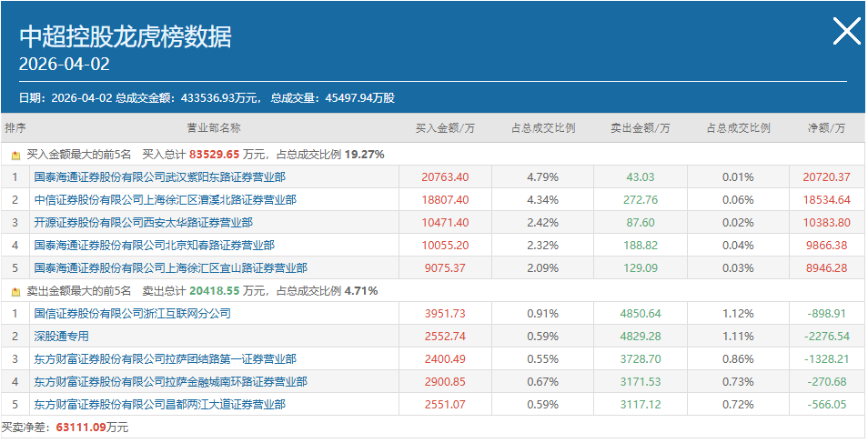
Task: Click the buy amount 2400.49 cell
Action: point(445,358)
